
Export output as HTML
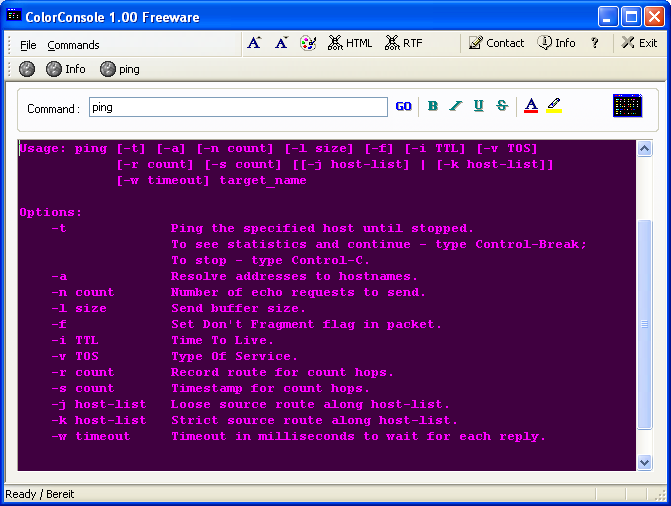coord(350,43)
